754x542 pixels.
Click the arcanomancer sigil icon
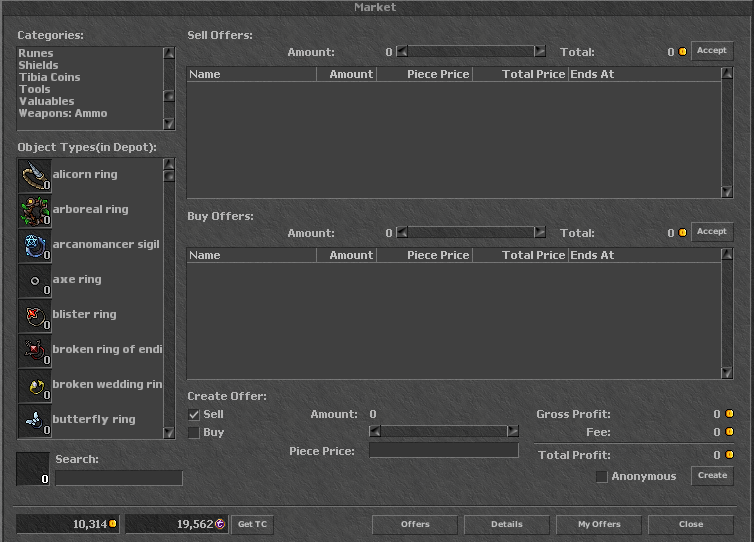point(35,246)
